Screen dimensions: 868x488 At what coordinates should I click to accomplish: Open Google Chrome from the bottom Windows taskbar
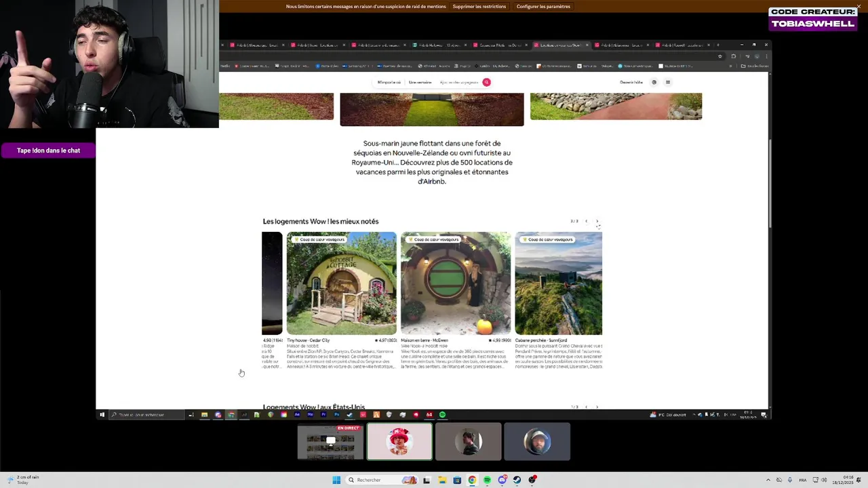tap(472, 480)
